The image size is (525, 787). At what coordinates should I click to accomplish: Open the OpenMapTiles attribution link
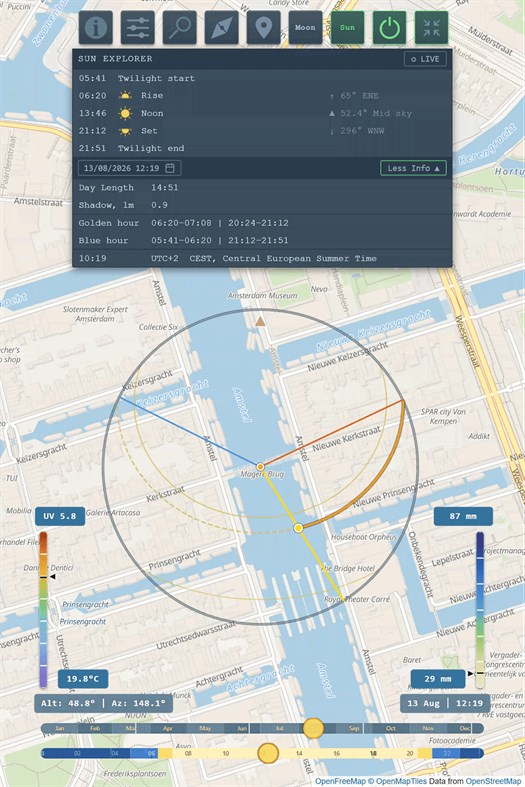(398, 781)
